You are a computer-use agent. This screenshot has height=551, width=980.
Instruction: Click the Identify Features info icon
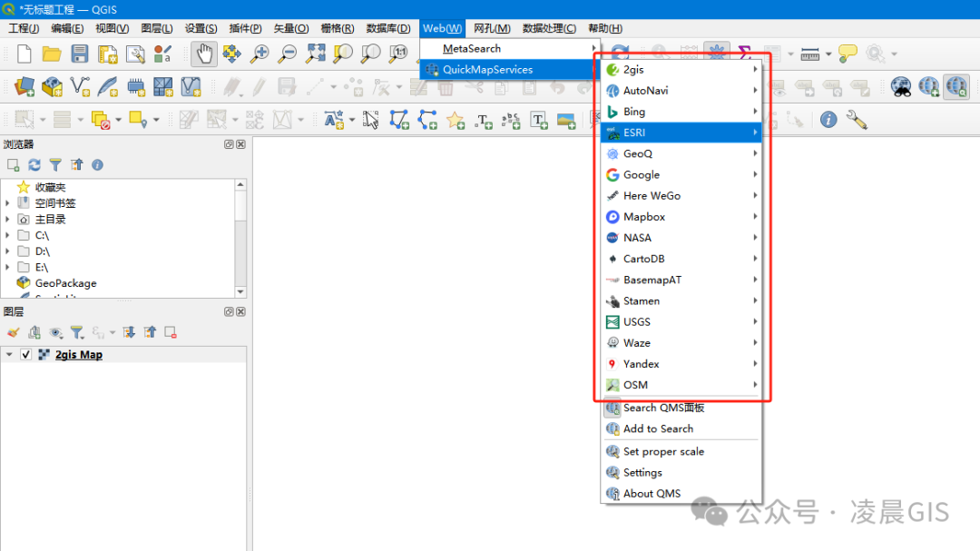[828, 120]
